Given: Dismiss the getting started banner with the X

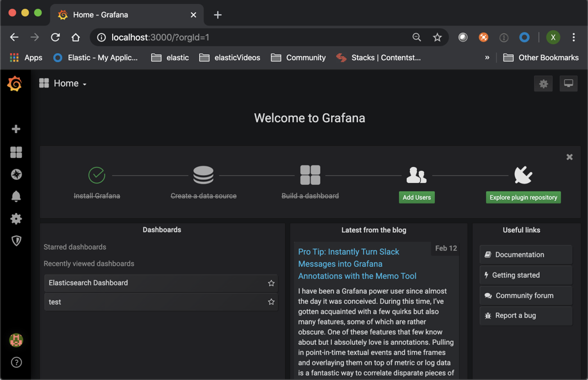Looking at the screenshot, I should 569,156.
